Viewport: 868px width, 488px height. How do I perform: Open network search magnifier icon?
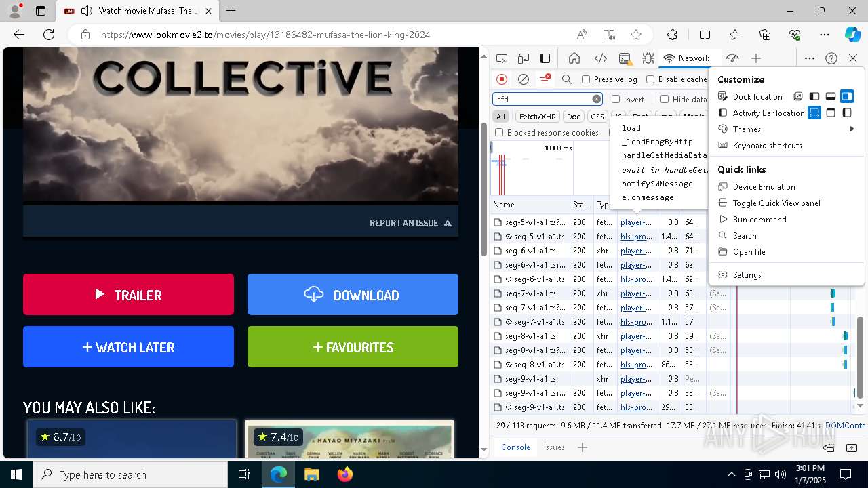point(567,79)
